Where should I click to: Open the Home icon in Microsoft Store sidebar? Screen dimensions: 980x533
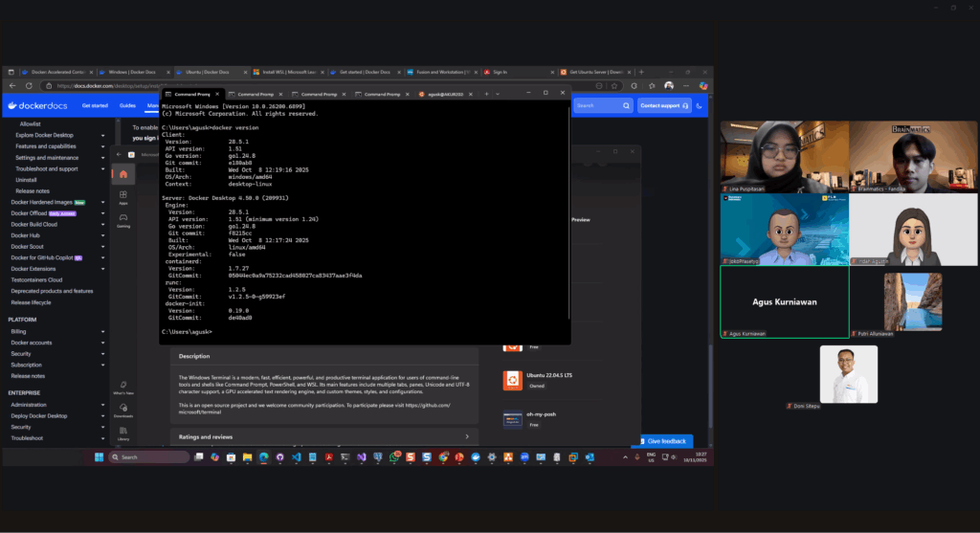pos(123,174)
